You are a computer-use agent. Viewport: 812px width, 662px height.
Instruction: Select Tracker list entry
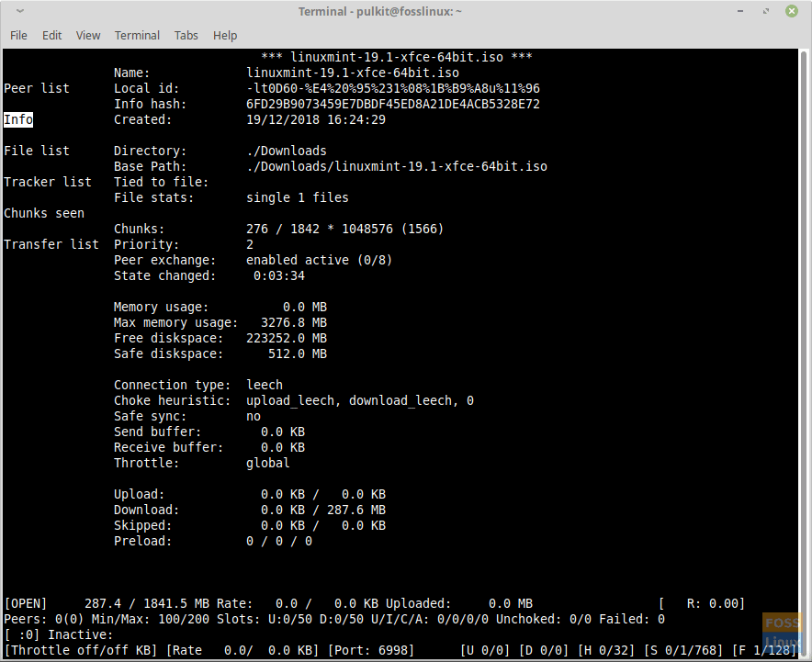click(48, 182)
